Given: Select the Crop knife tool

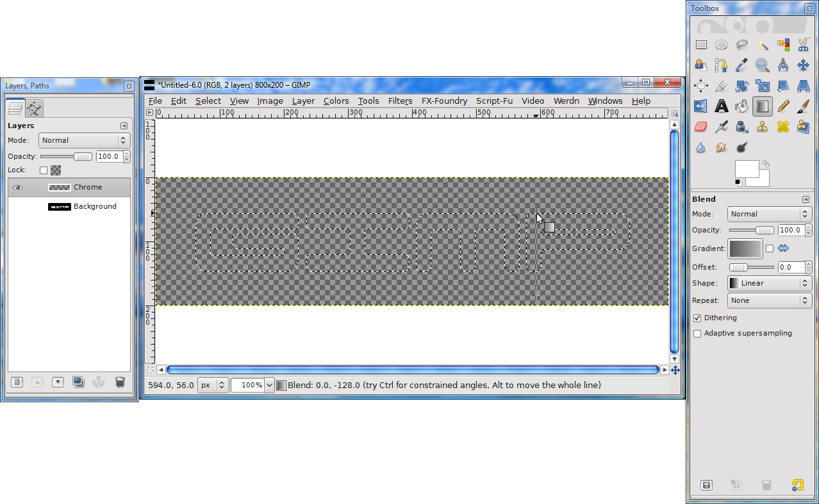Looking at the screenshot, I should [x=722, y=86].
